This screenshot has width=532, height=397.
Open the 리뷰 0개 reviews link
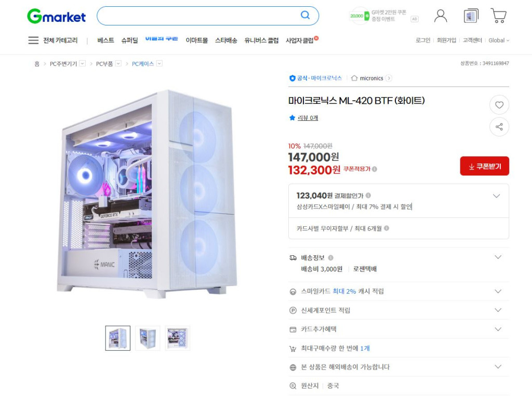click(x=308, y=118)
